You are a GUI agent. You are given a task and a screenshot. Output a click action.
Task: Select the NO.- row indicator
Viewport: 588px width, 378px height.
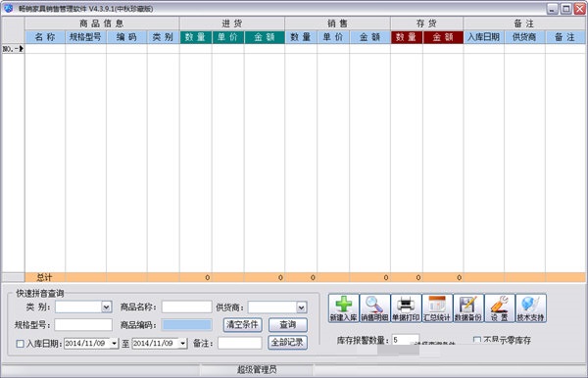(13, 49)
